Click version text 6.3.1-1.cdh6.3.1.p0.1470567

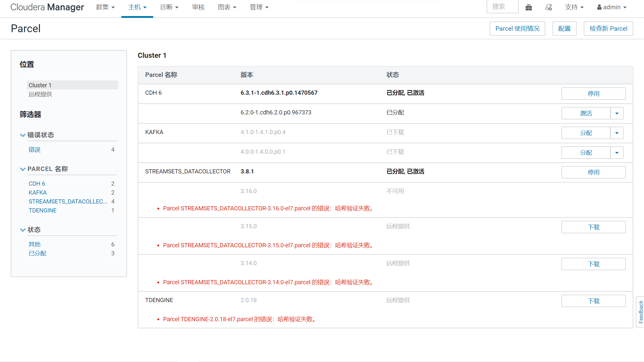279,93
